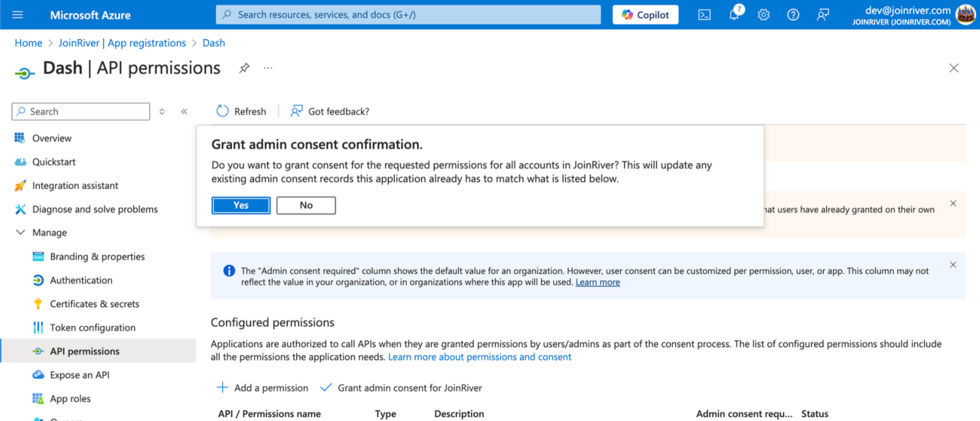Screen dimensions: 980x421
Task: Open Authentication in the sidebar
Action: point(81,280)
